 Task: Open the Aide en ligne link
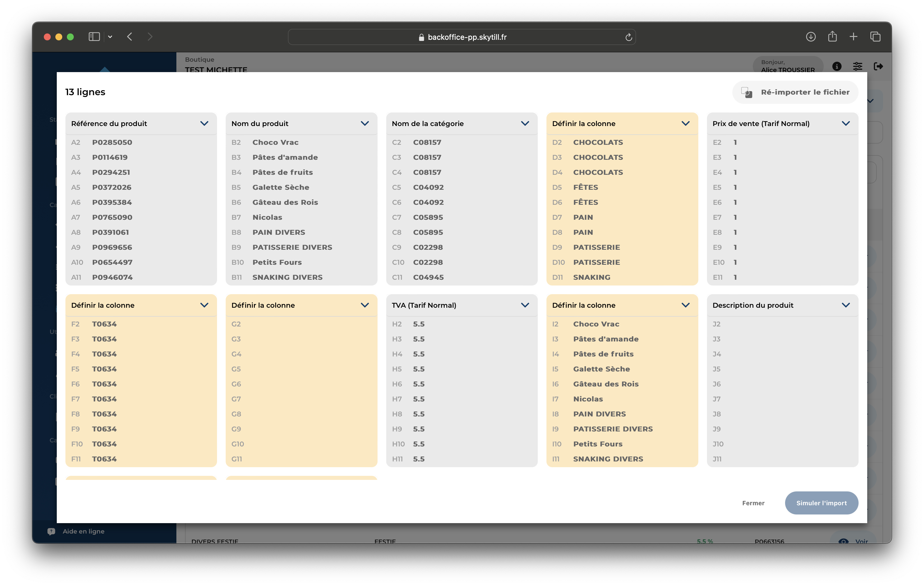click(x=83, y=531)
